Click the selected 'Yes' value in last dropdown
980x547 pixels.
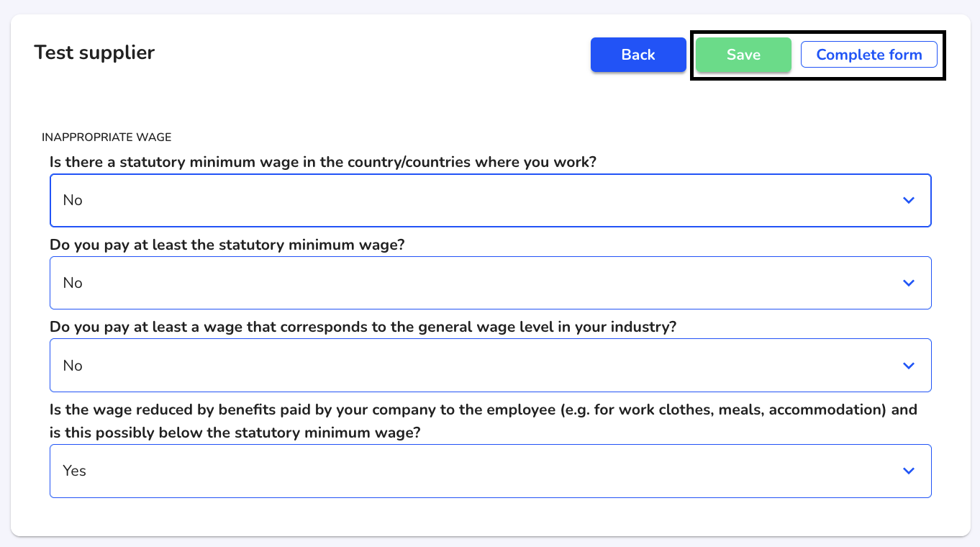click(x=74, y=471)
